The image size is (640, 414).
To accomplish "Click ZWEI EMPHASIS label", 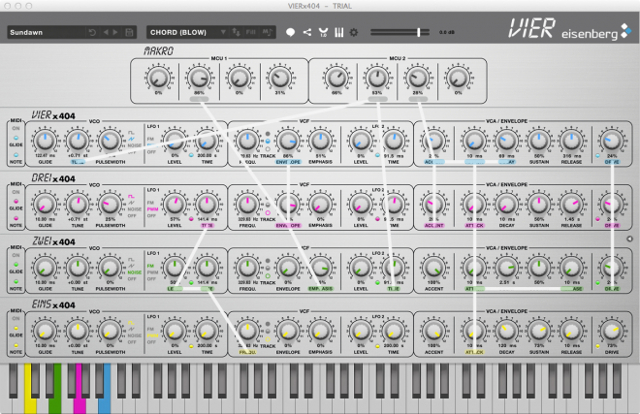I will 320,289.
